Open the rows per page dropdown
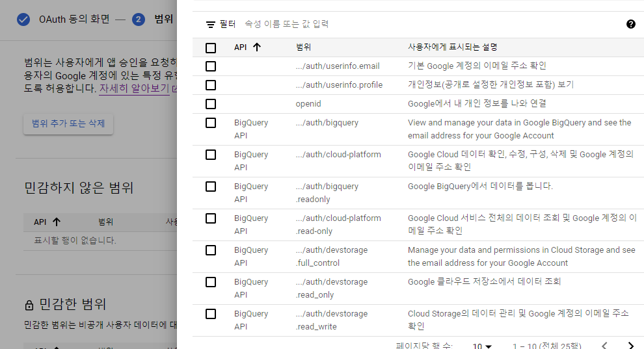The height and width of the screenshot is (349, 644). click(482, 346)
